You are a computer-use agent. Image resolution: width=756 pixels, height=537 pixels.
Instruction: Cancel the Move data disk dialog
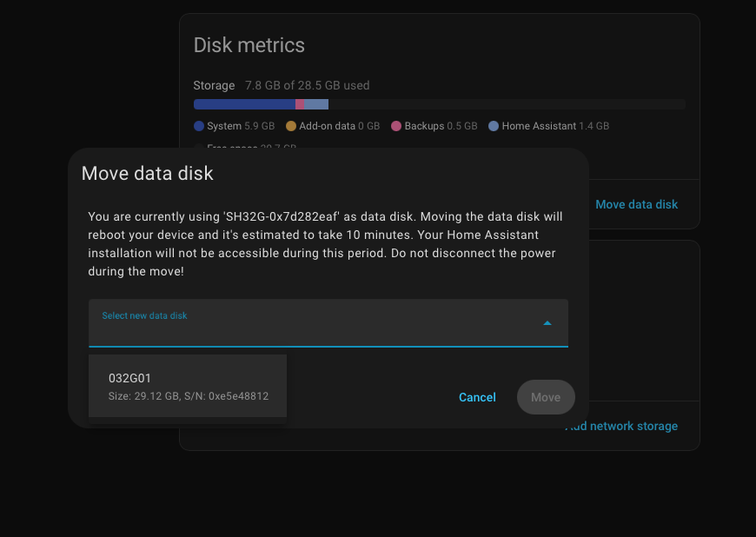(x=477, y=397)
